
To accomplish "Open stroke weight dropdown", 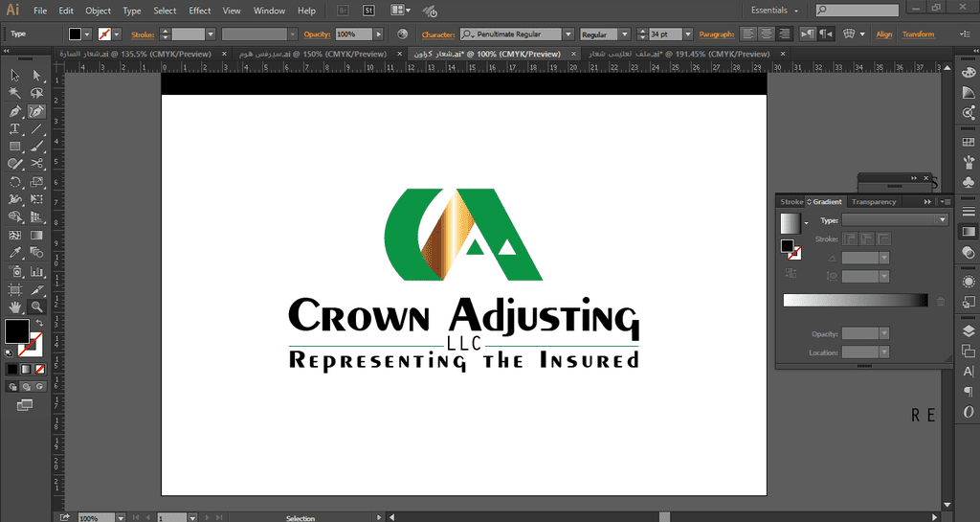I will [211, 34].
